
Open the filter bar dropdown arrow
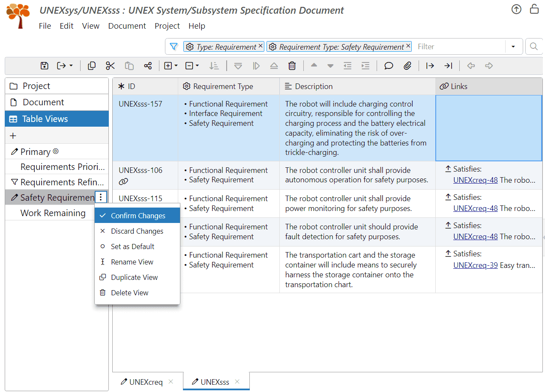[513, 47]
